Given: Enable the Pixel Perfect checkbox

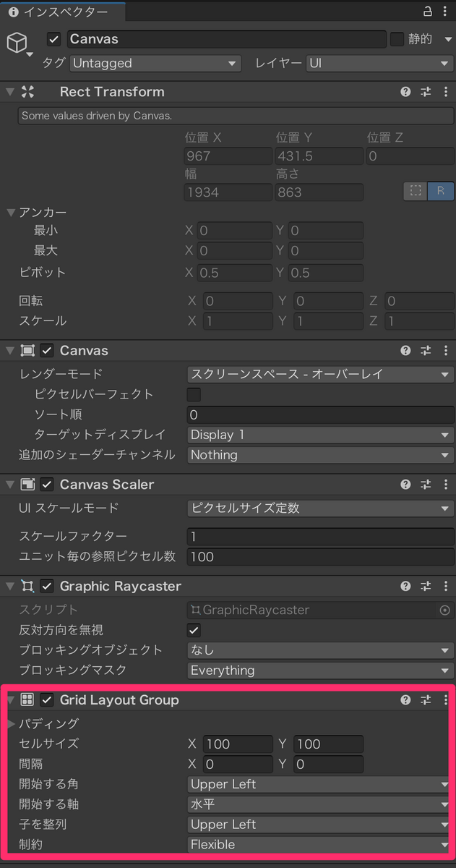Looking at the screenshot, I should coord(194,394).
